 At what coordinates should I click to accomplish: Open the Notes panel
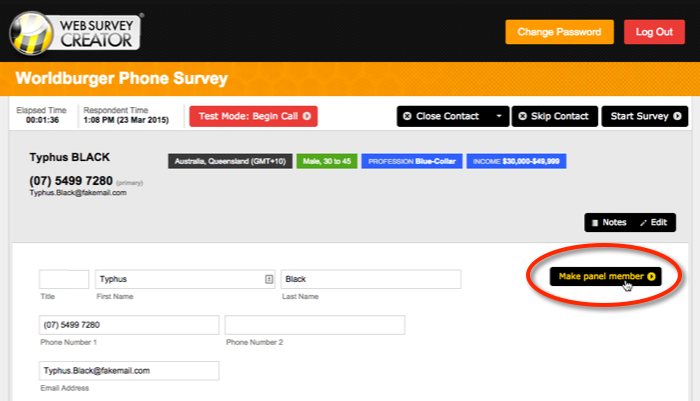[609, 222]
